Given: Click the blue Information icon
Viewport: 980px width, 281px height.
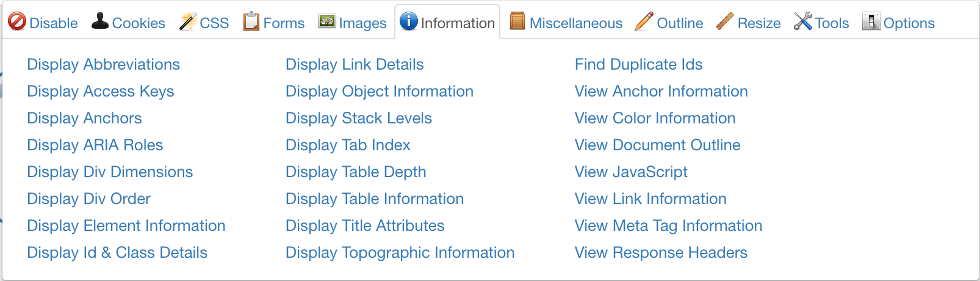Looking at the screenshot, I should 408,21.
